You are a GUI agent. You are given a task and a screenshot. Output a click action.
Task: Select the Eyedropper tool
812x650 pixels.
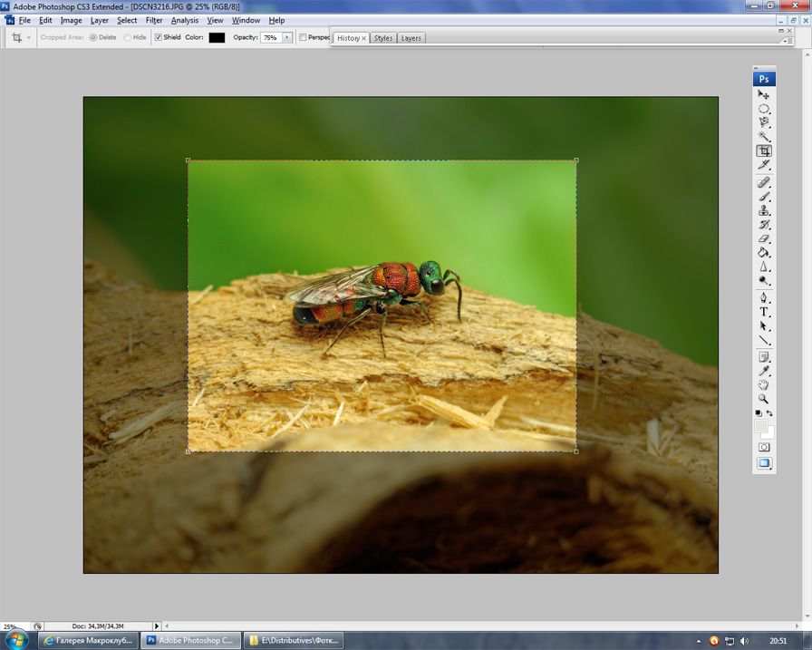click(x=764, y=371)
